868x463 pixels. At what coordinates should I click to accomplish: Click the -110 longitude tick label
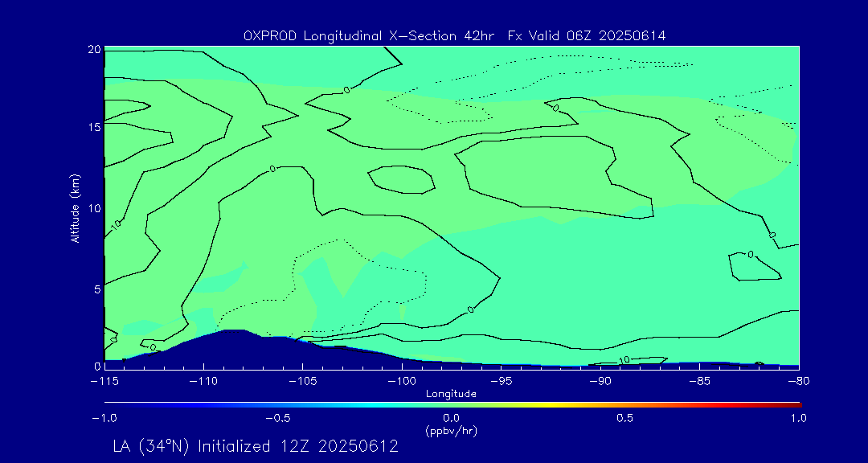203,382
